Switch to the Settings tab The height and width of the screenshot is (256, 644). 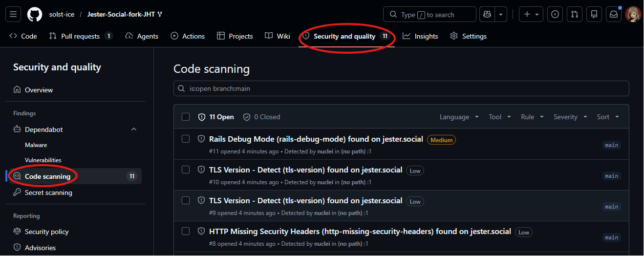pyautogui.click(x=468, y=36)
